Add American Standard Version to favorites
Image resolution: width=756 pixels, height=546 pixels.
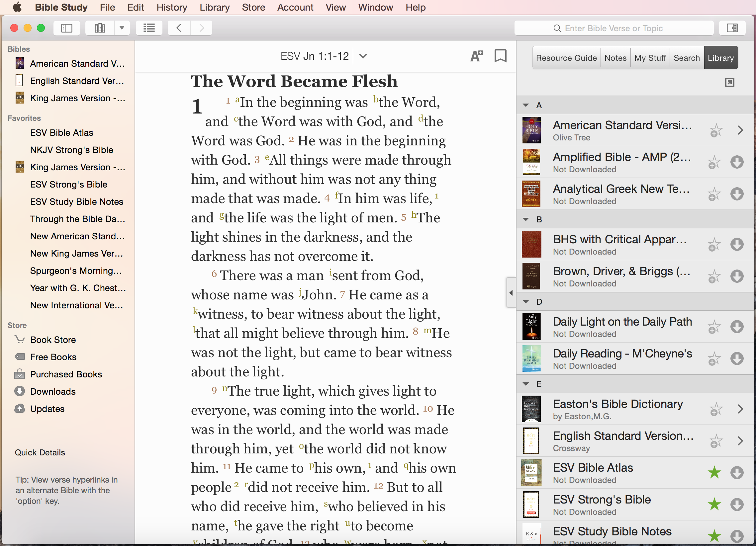pyautogui.click(x=715, y=130)
